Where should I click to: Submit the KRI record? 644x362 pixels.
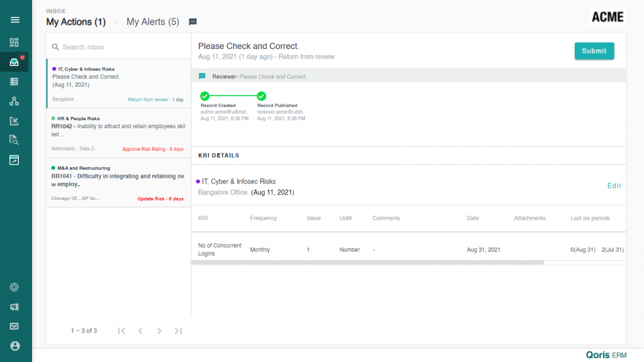[594, 51]
